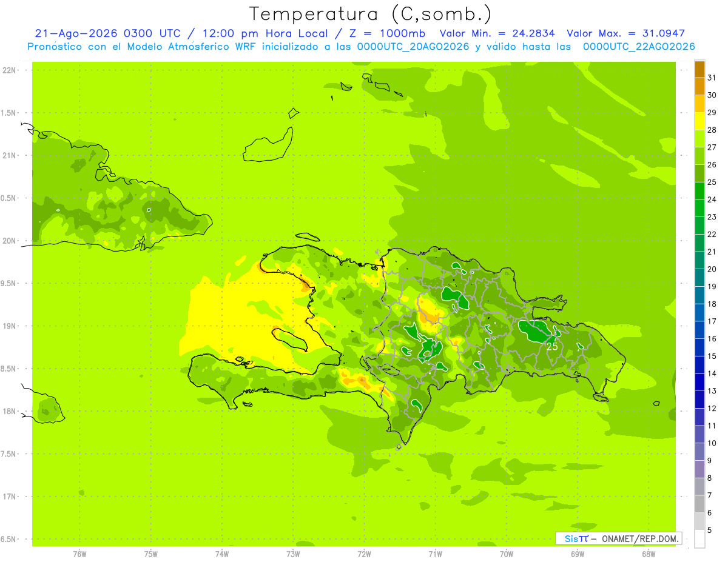This screenshot has width=728, height=562.
Task: Click the "0000UTC_20AGO2026" initialization time
Action: coord(413,47)
